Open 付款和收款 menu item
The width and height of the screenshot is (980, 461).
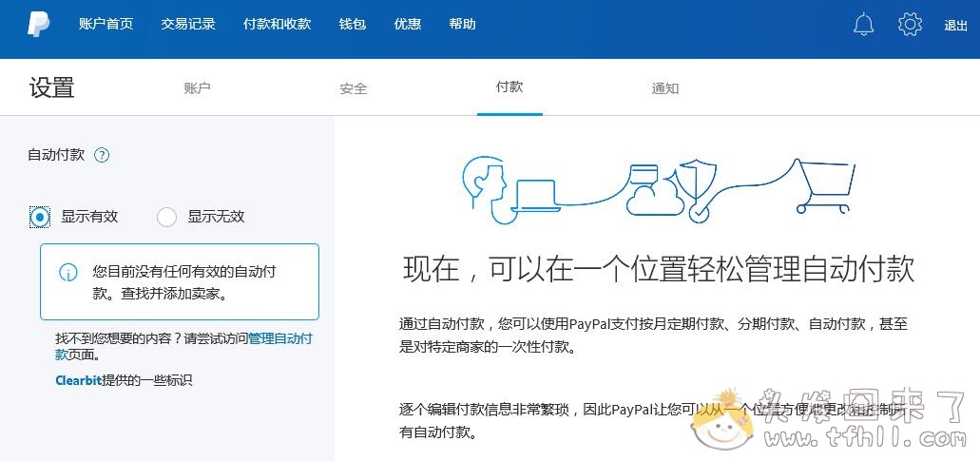click(277, 25)
